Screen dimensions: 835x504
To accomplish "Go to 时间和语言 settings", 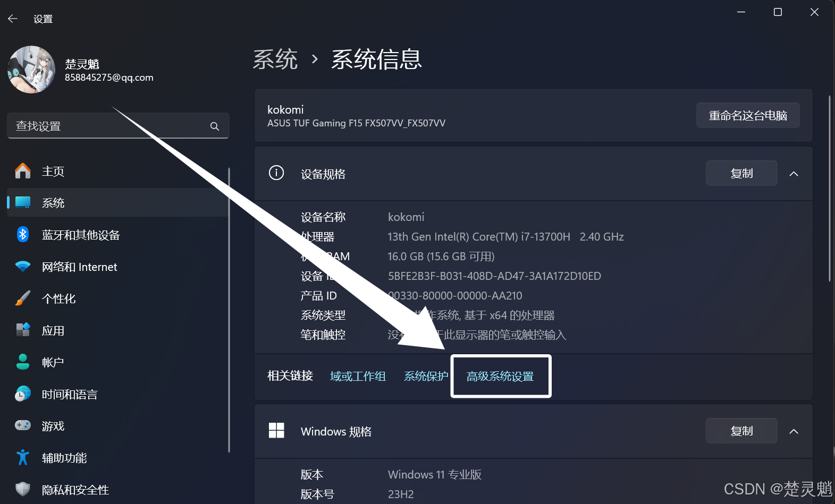I will pos(70,395).
